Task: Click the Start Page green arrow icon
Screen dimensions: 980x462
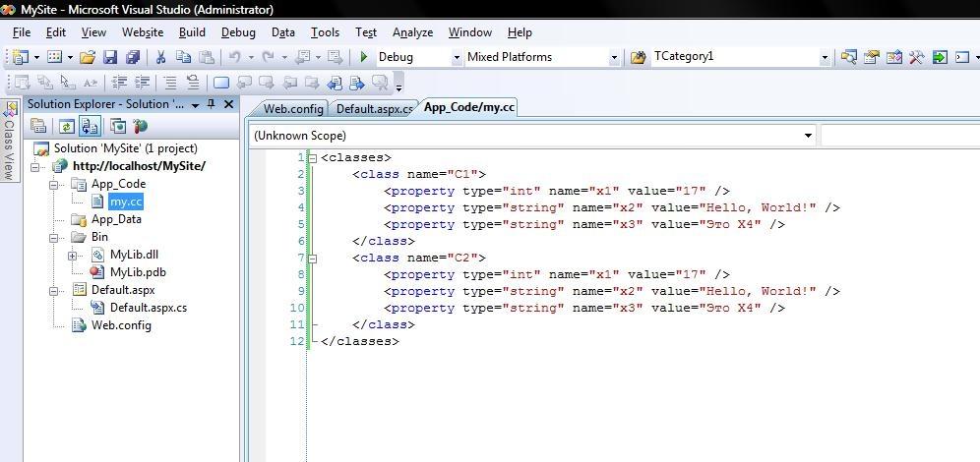Action: coord(940,57)
